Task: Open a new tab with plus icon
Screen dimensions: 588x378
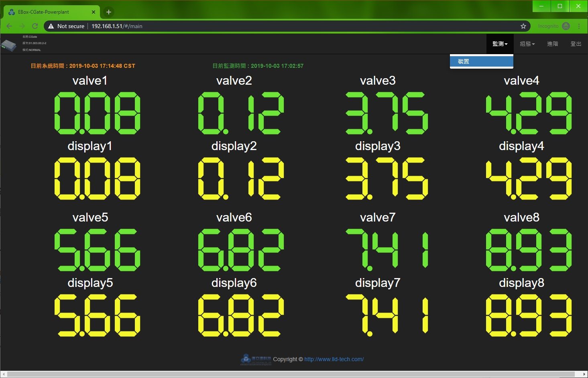Action: point(109,12)
